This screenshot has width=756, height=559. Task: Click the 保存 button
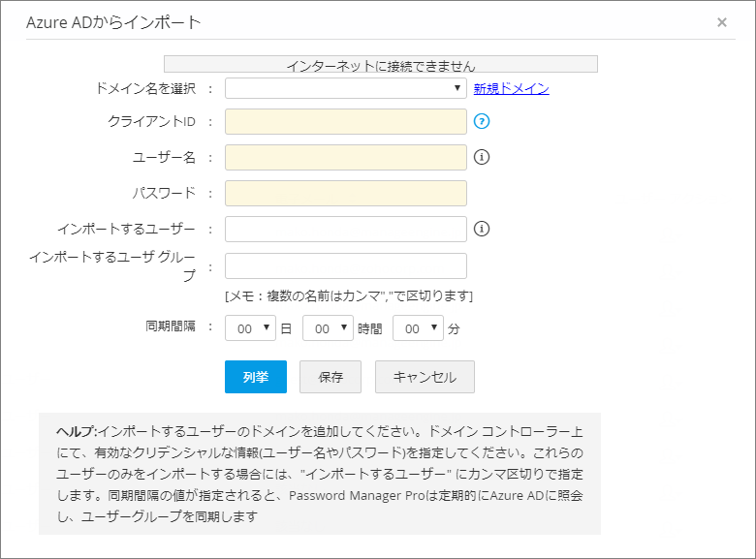coord(331,377)
